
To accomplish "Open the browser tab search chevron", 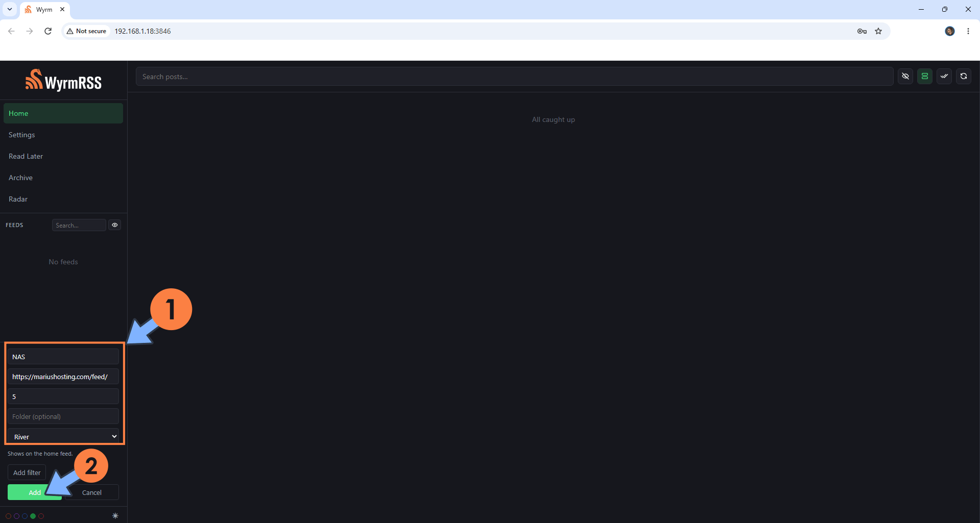I will pyautogui.click(x=10, y=9).
